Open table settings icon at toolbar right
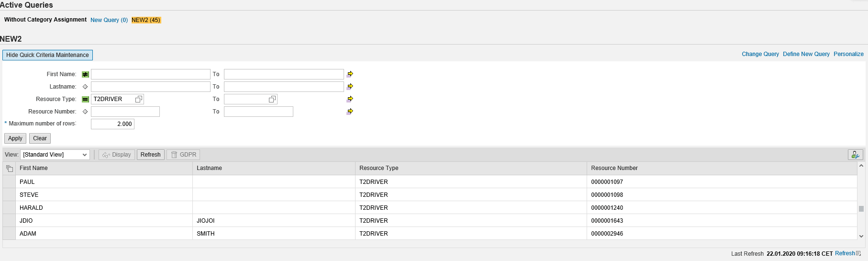 tap(855, 155)
